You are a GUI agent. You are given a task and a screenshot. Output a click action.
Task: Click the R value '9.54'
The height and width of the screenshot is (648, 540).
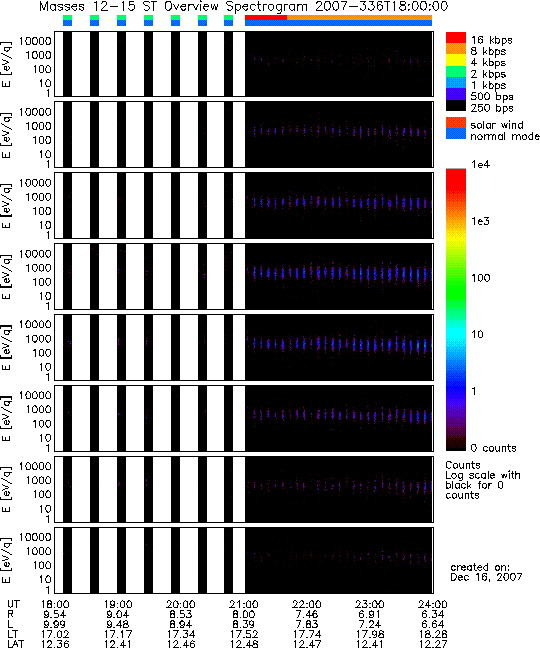point(55,615)
